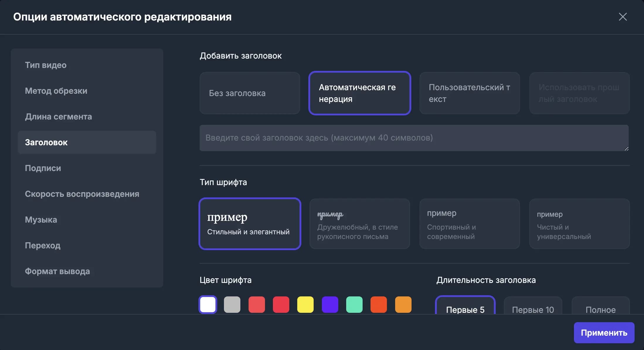Click the custom title text field
The width and height of the screenshot is (644, 350).
[414, 138]
